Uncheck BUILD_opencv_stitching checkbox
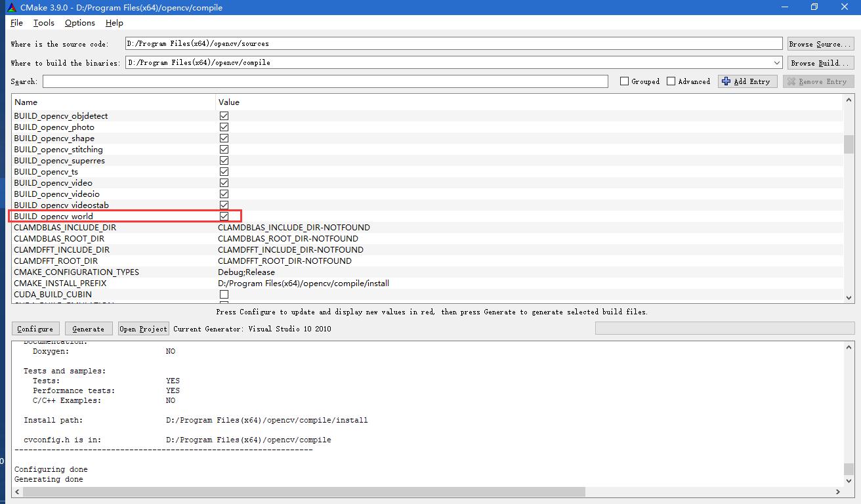861x504 pixels. [x=224, y=150]
